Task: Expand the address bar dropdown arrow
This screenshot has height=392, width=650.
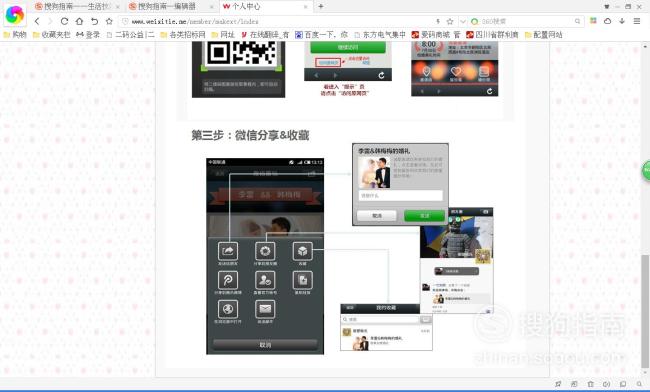Action: (x=463, y=21)
